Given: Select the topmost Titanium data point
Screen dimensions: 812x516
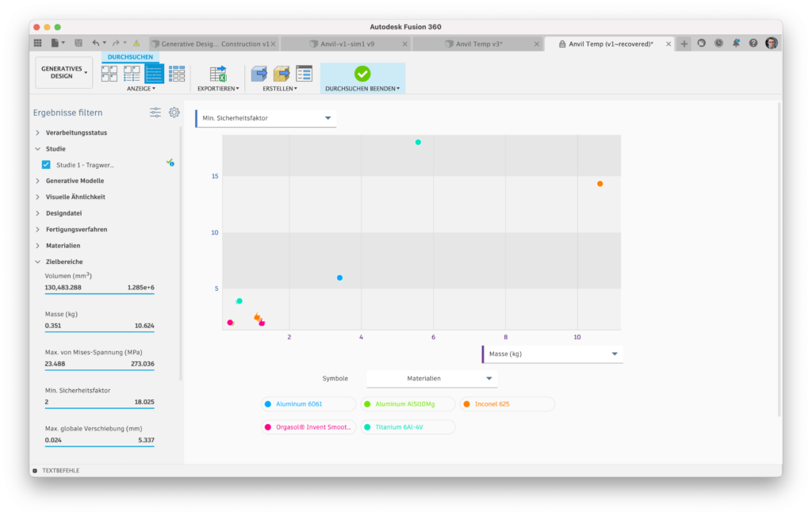Looking at the screenshot, I should 418,143.
